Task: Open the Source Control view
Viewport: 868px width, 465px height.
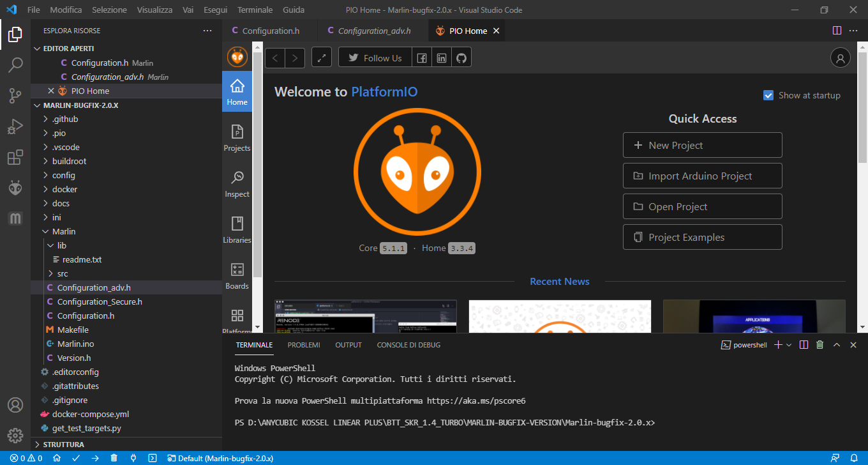Action: 15,96
